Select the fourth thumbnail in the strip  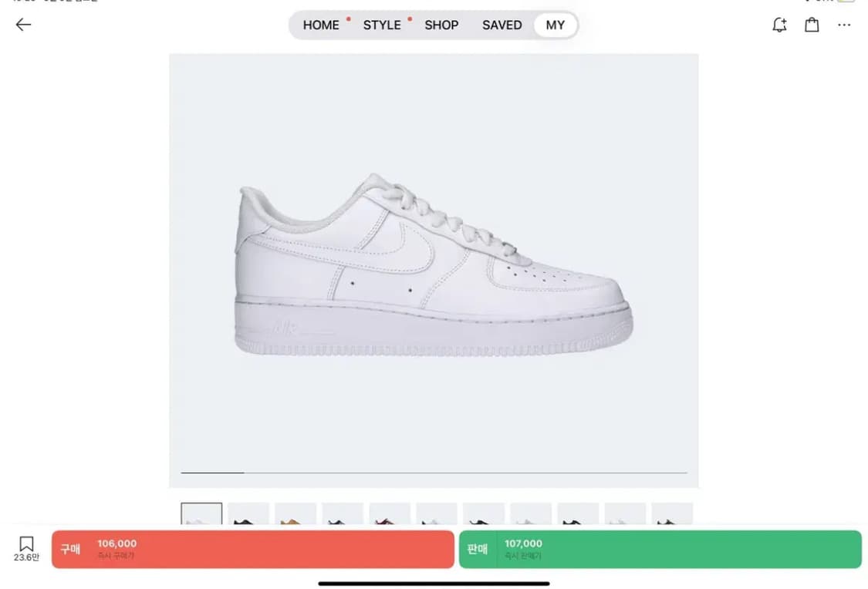click(343, 514)
